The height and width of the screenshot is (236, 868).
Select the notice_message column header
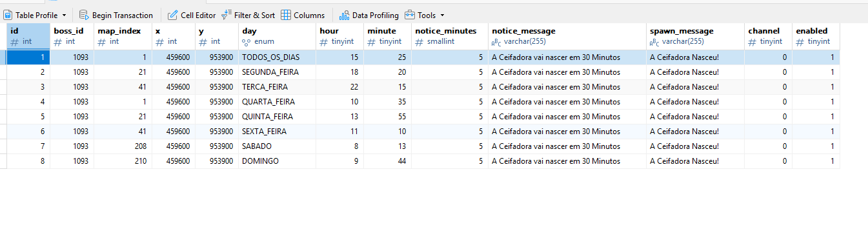pos(567,36)
